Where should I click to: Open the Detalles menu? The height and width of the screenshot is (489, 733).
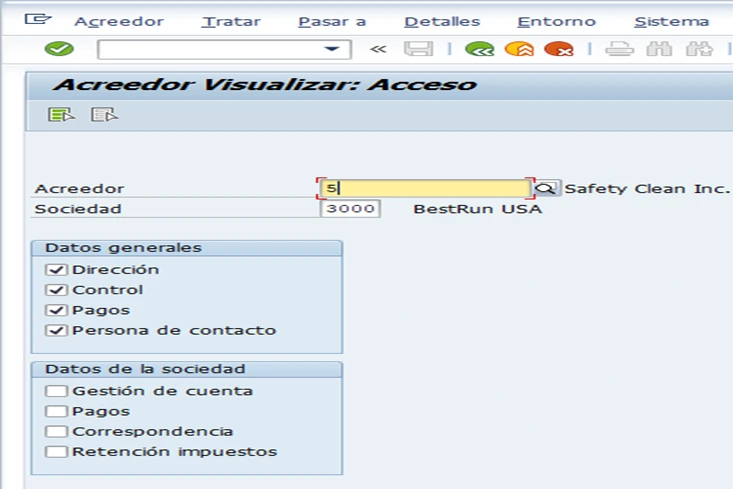pyautogui.click(x=442, y=22)
